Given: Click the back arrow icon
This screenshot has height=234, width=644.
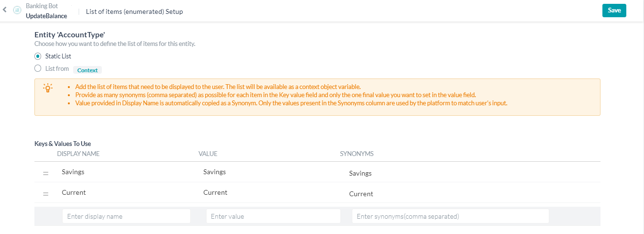Looking at the screenshot, I should point(5,10).
